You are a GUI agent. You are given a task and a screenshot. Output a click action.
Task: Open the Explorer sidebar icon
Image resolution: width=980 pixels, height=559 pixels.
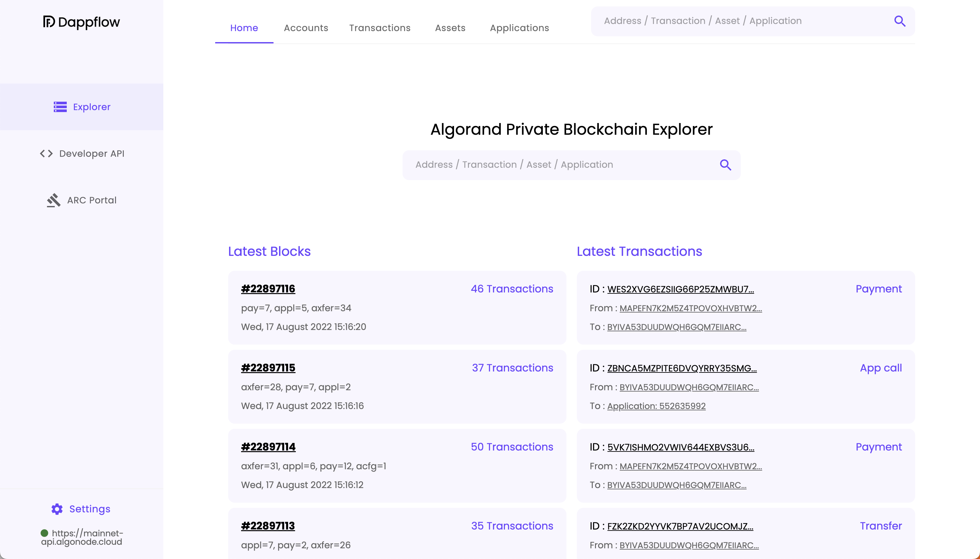[x=60, y=107]
